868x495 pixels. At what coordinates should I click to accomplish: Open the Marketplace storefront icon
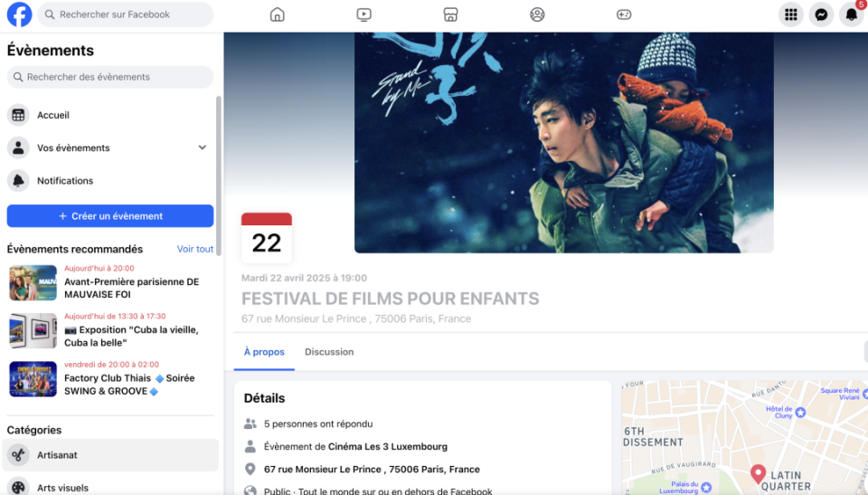point(450,14)
